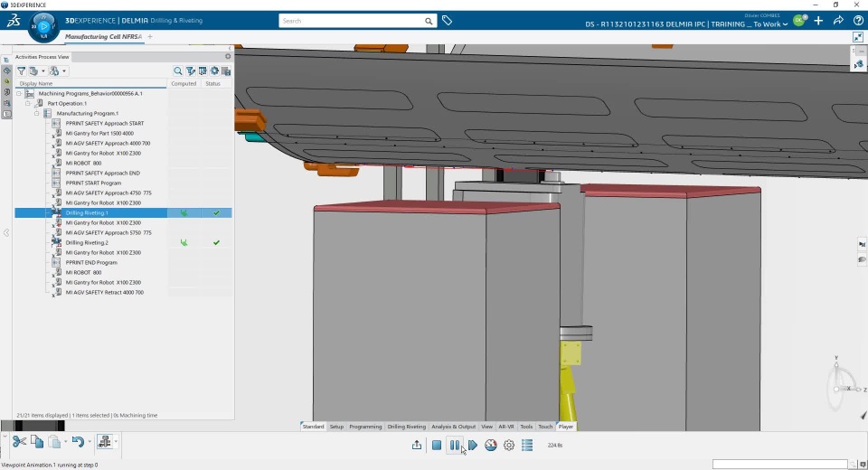Switch to the Drilling Riveting tab
The image size is (868, 470).
406,427
